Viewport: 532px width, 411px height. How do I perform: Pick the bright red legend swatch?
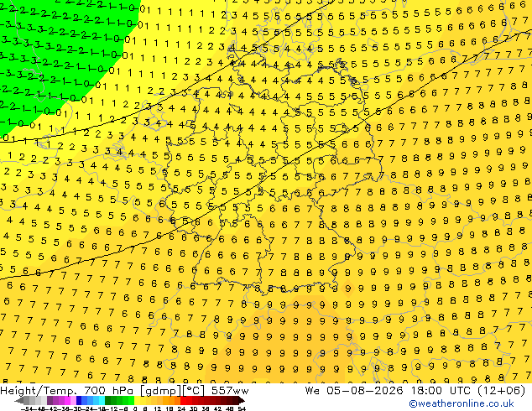click(x=183, y=401)
